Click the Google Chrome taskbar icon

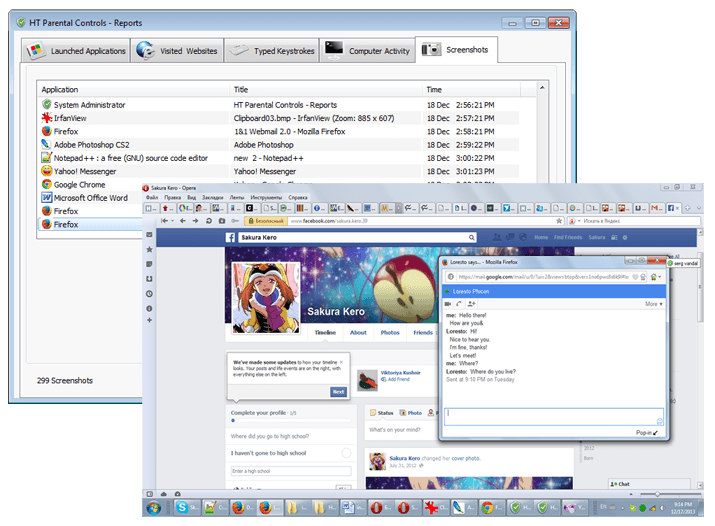point(492,507)
